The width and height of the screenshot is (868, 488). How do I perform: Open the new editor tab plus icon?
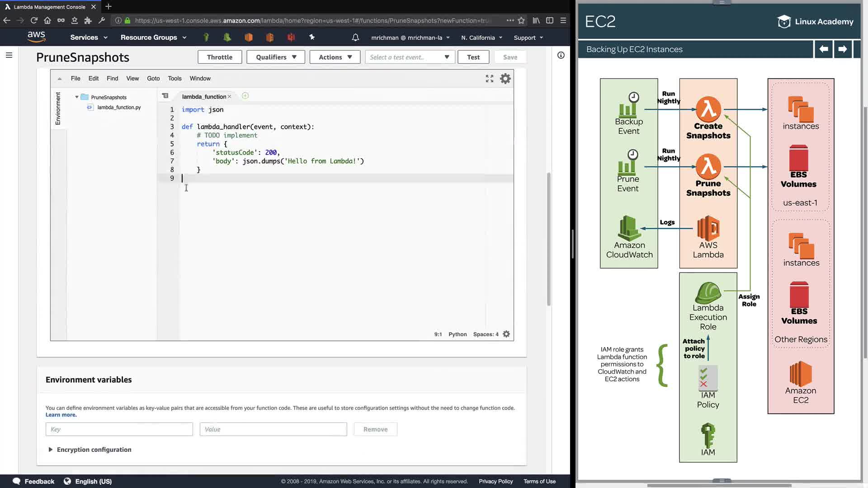pyautogui.click(x=245, y=96)
